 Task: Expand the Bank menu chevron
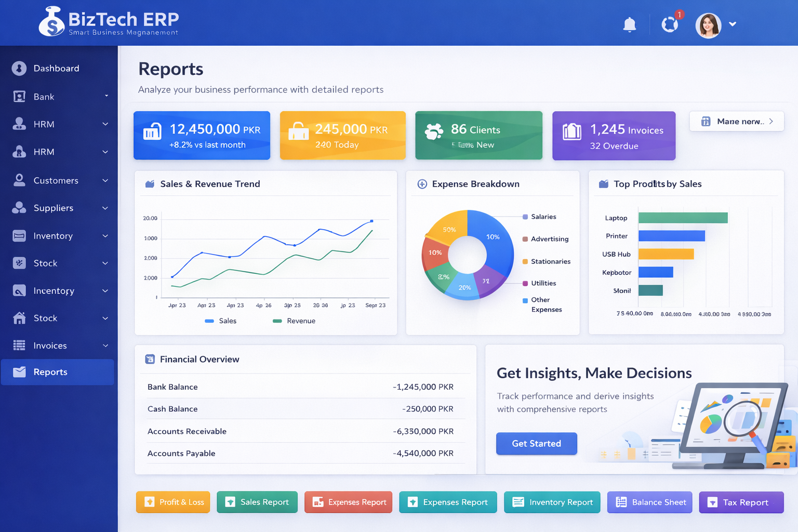[106, 96]
